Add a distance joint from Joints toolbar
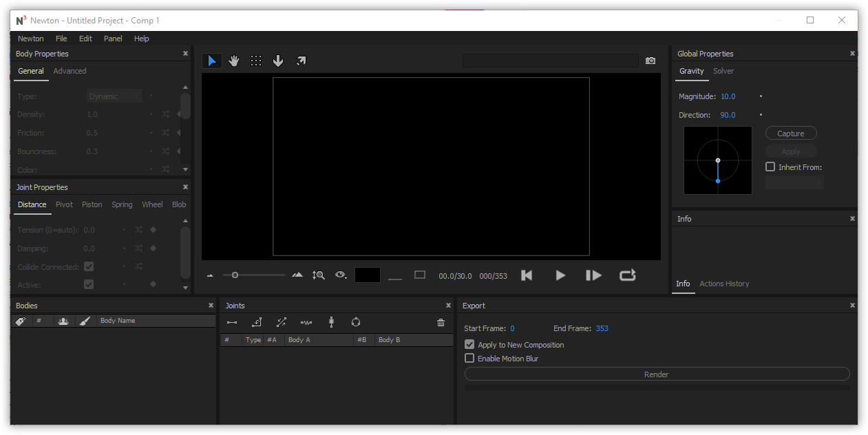 (232, 322)
